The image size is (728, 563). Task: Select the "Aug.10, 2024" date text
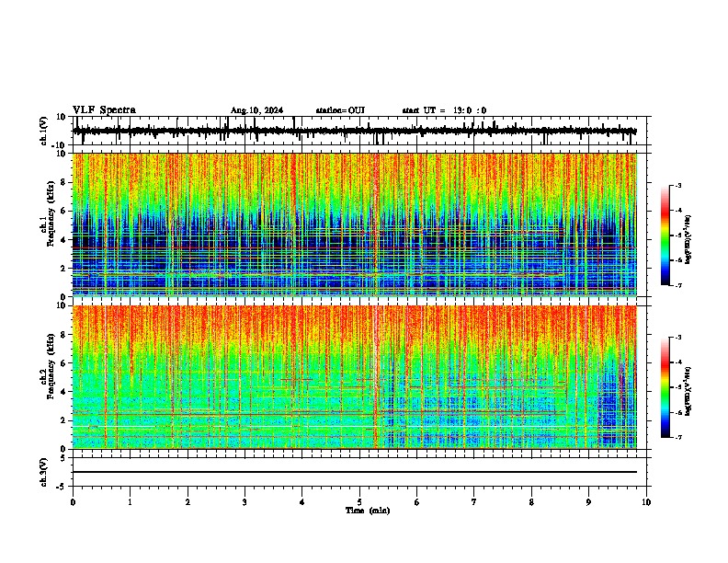tap(256, 110)
